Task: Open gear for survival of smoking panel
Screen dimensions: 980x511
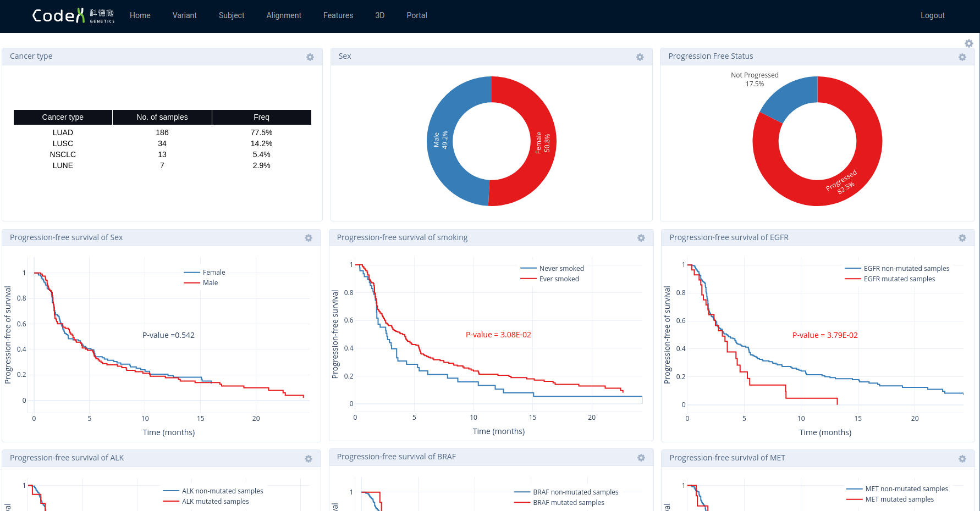Action: (x=641, y=238)
